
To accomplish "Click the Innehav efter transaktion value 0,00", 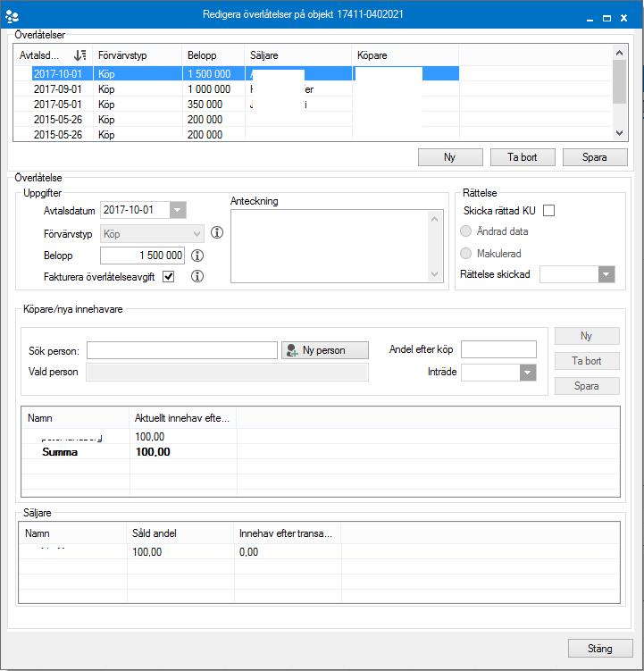I will 248,552.
